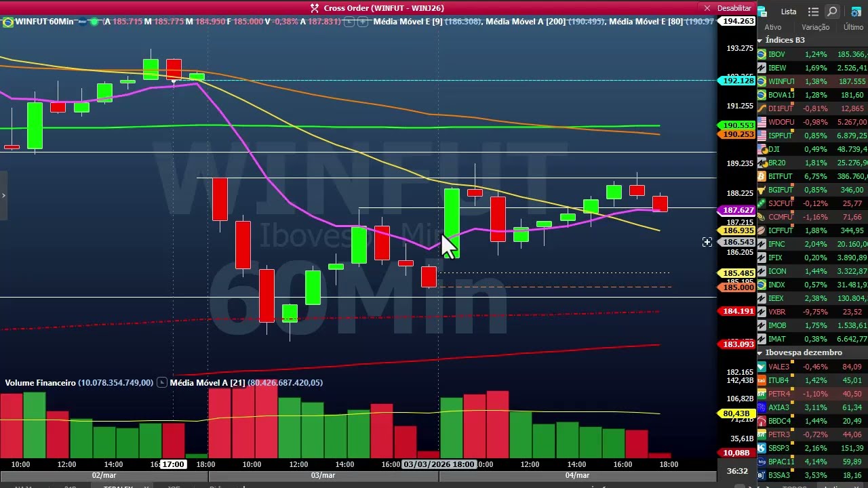
Task: Click the DJI row icon
Action: coord(762,149)
